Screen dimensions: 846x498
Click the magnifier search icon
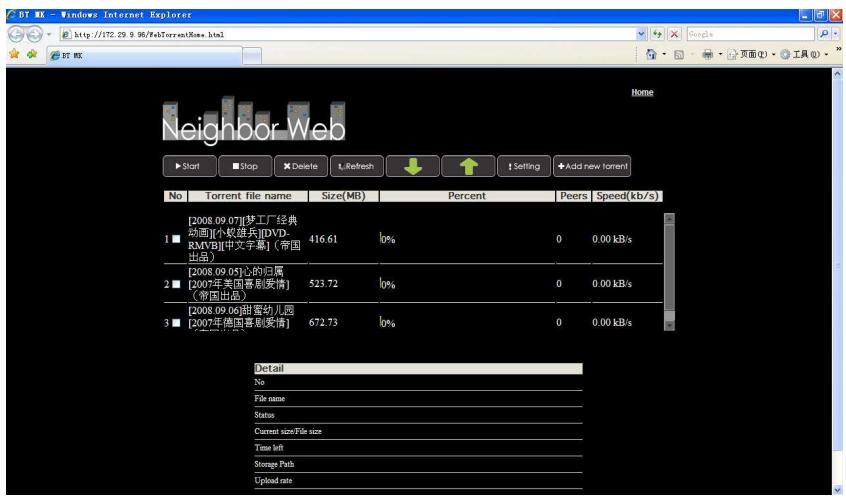pyautogui.click(x=823, y=35)
